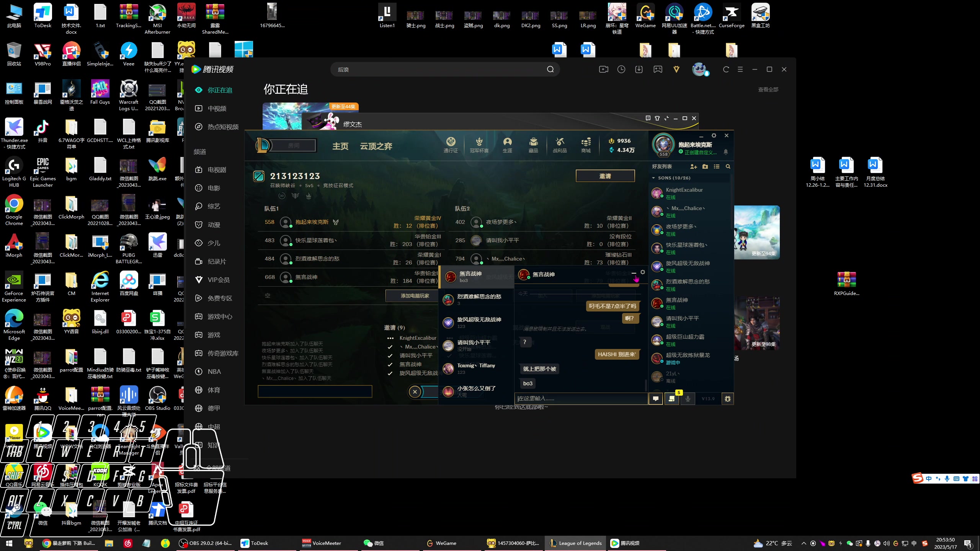
Task: Collapse the SONS friends group
Action: (x=653, y=178)
